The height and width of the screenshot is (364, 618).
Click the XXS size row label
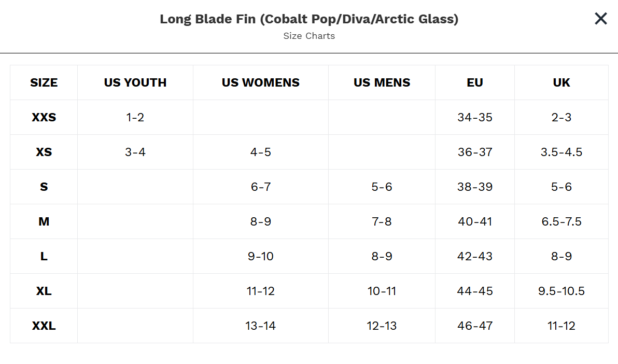point(44,117)
